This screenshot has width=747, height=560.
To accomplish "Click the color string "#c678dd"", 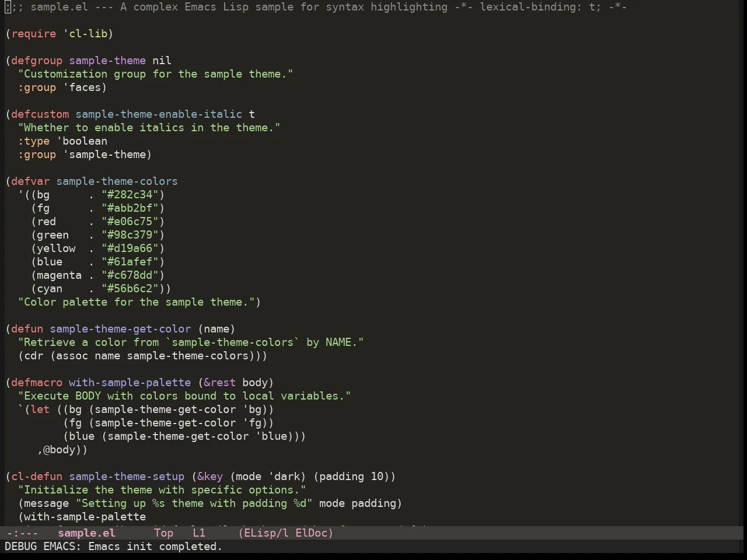I will click(130, 275).
